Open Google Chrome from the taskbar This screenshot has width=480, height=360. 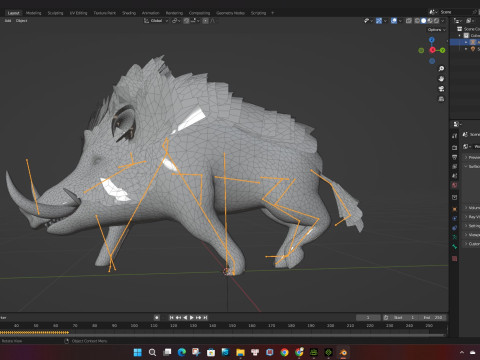[x=284, y=352]
